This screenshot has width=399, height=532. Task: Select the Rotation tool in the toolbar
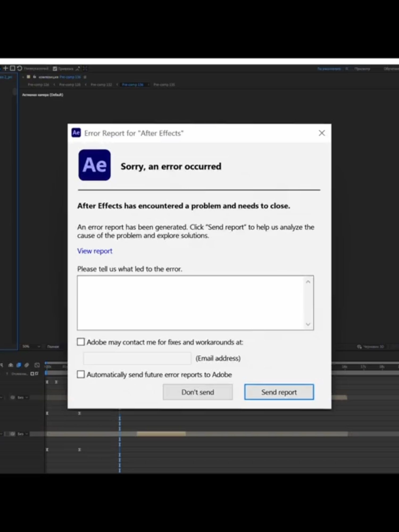[x=19, y=68]
